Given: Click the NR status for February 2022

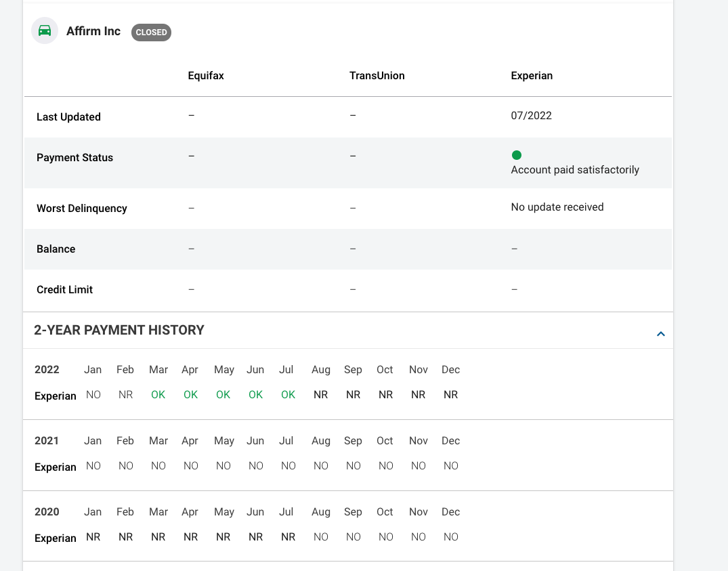Looking at the screenshot, I should 125,395.
